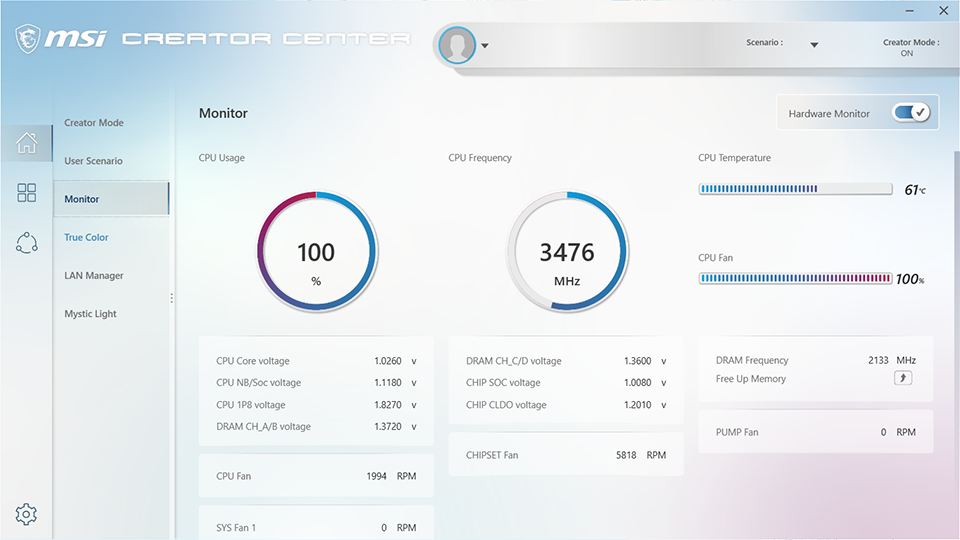Open the apps grid sidebar icon
This screenshot has height=540, width=960.
26,193
